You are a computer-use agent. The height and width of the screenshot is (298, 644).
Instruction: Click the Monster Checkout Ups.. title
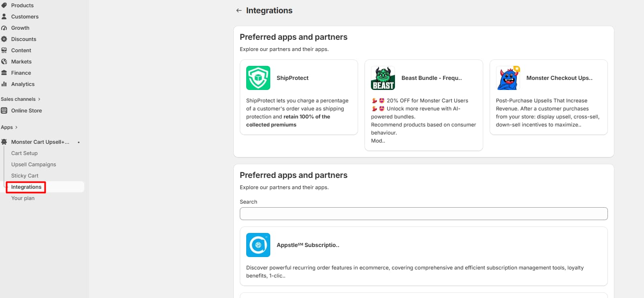point(559,78)
